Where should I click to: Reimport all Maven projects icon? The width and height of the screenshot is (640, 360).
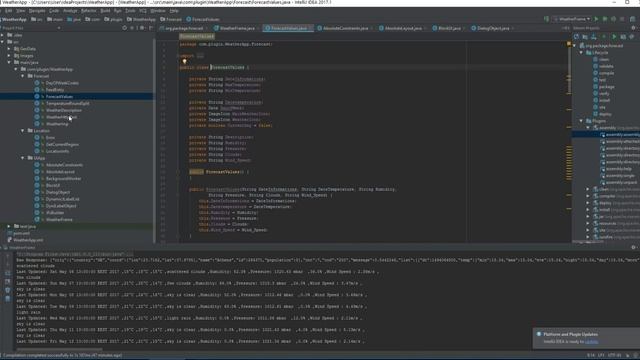(576, 37)
